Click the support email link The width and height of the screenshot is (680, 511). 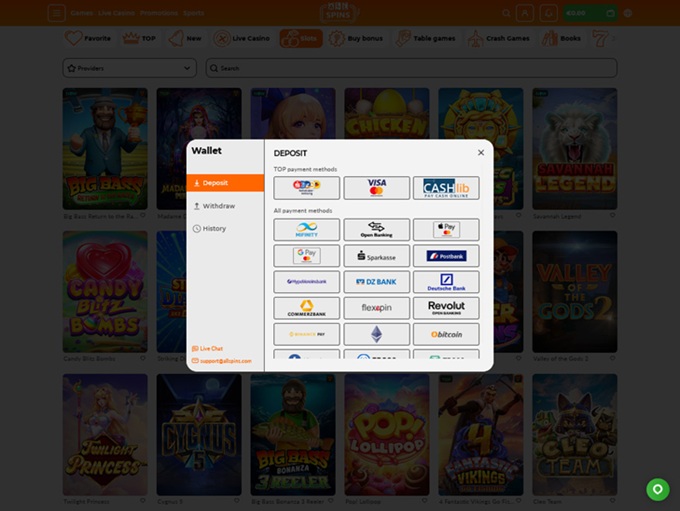(223, 361)
